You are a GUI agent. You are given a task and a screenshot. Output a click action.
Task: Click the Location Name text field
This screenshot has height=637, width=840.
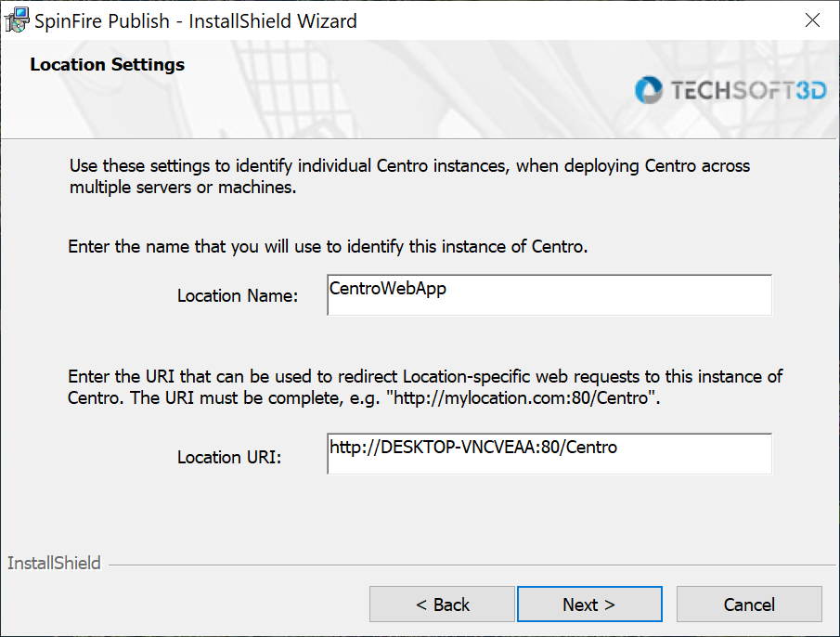[x=549, y=295]
